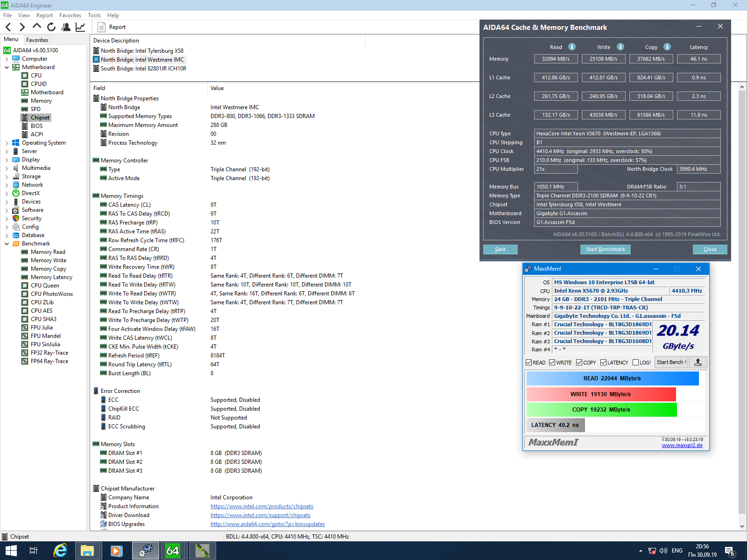The height and width of the screenshot is (560, 747).
Task: Open the notification center icon
Action: (x=730, y=552)
